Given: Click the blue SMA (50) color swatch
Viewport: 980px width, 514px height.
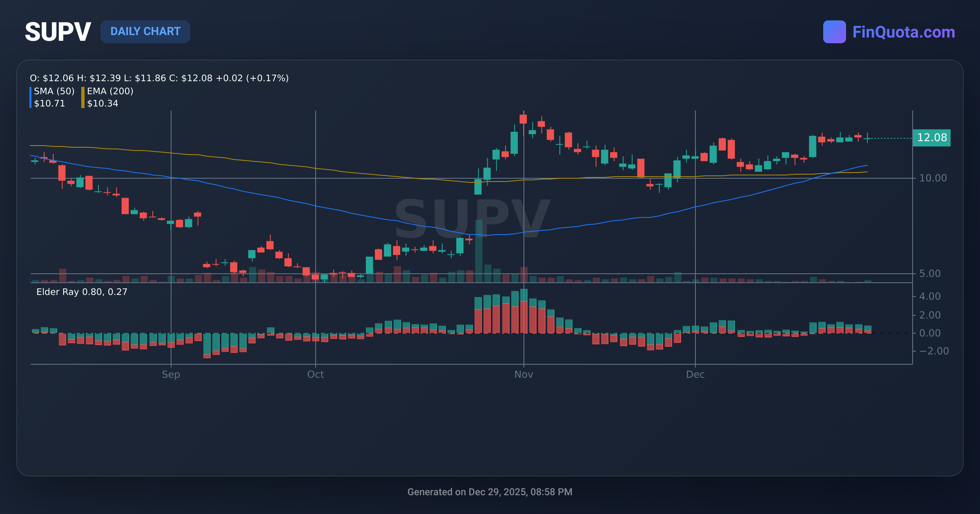Looking at the screenshot, I should [31, 97].
